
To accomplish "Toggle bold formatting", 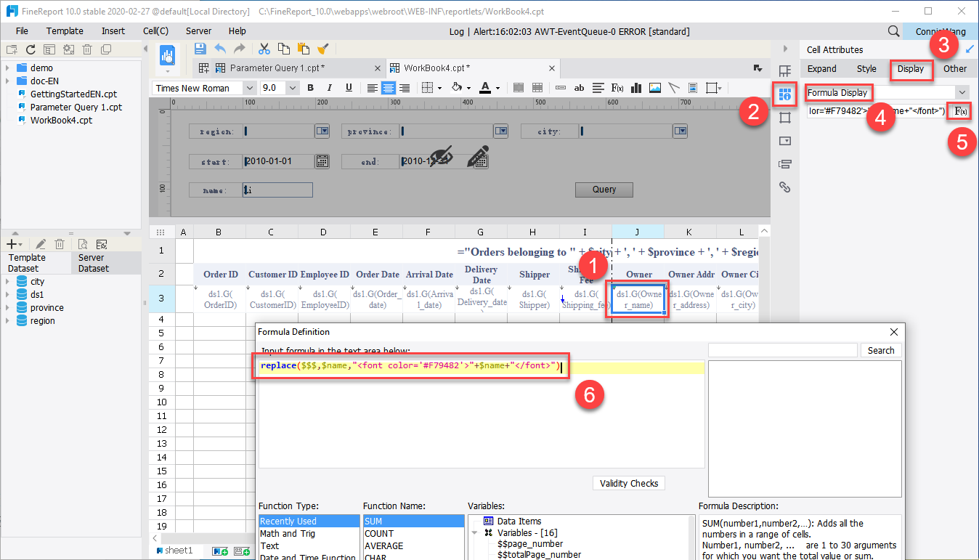I will (x=310, y=87).
